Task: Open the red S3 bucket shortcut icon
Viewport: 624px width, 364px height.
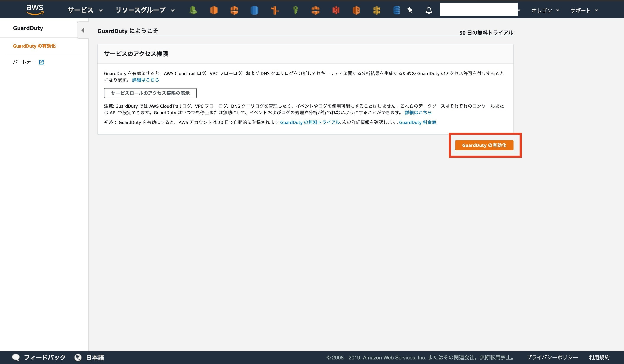Action: [336, 10]
